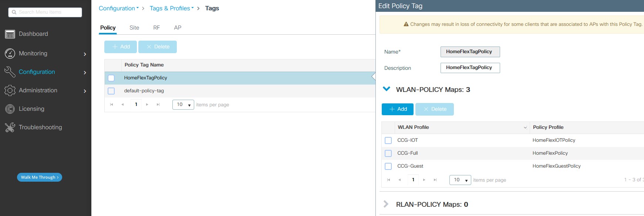This screenshot has width=644, height=216.
Task: Click CCG-IOT WLAN profile cell
Action: (408, 140)
